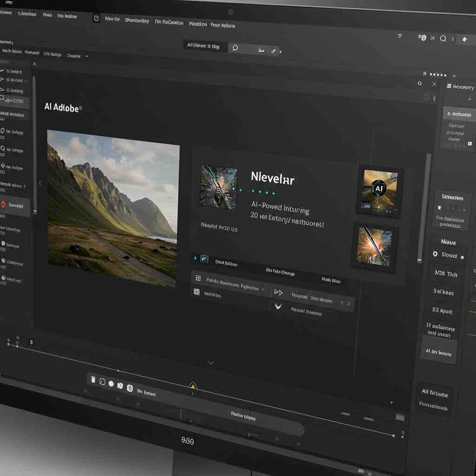Click the small play arrow left of Doal Balbar

pyautogui.click(x=195, y=258)
